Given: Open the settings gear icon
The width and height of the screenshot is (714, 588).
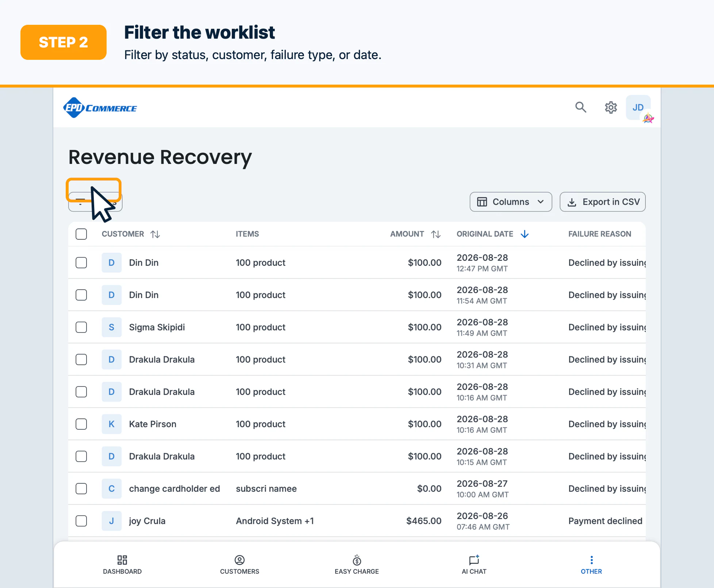Looking at the screenshot, I should tap(611, 108).
